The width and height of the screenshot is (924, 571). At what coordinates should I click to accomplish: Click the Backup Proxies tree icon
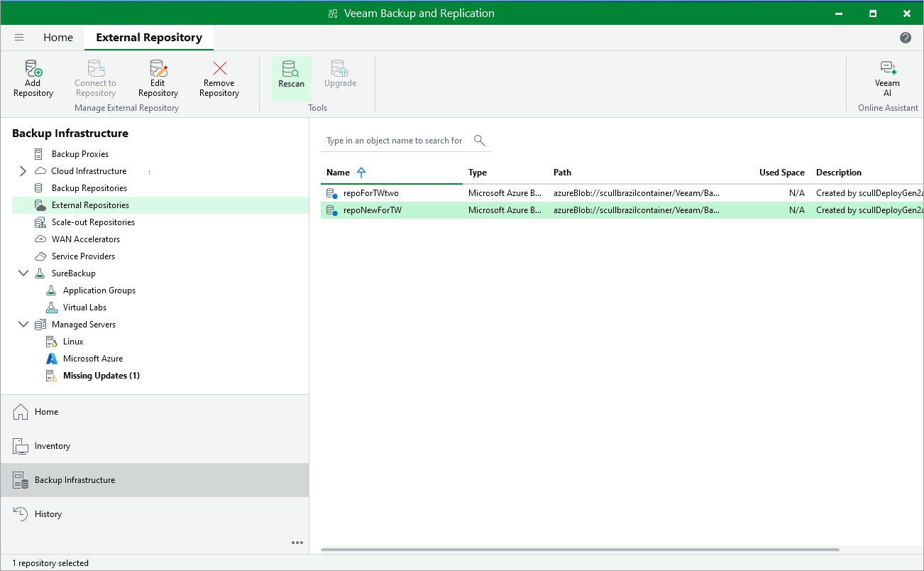pyautogui.click(x=39, y=154)
